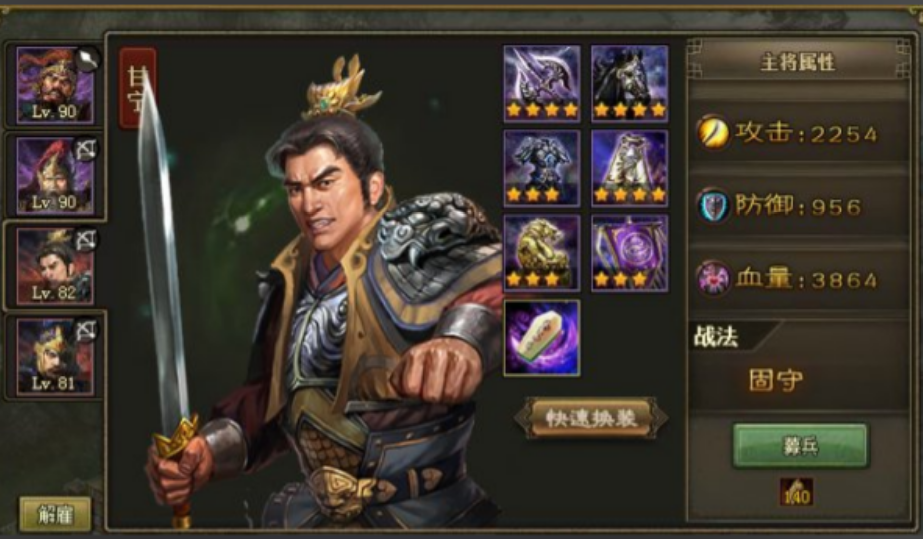Click the purple health stat icon
This screenshot has height=539, width=923.
713,278
